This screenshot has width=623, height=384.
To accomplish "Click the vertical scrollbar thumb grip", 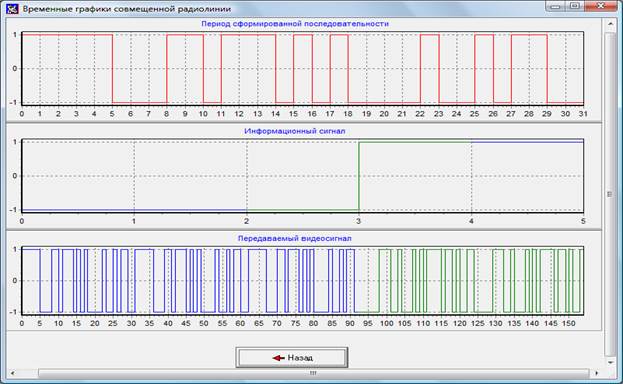I will click(609, 194).
